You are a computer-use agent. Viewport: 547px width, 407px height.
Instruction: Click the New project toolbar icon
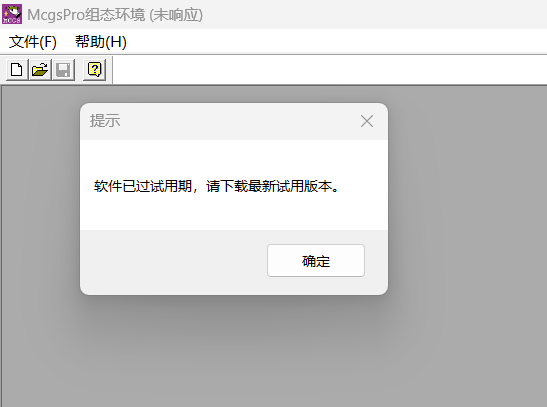point(17,70)
